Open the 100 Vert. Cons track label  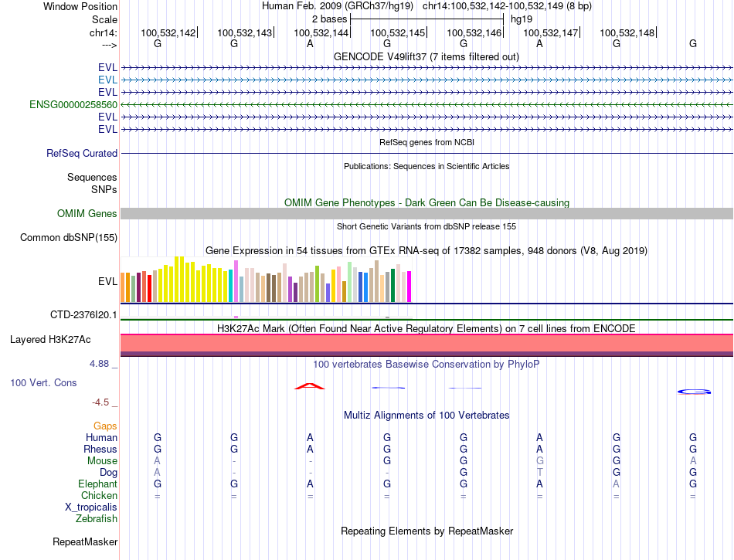(43, 382)
